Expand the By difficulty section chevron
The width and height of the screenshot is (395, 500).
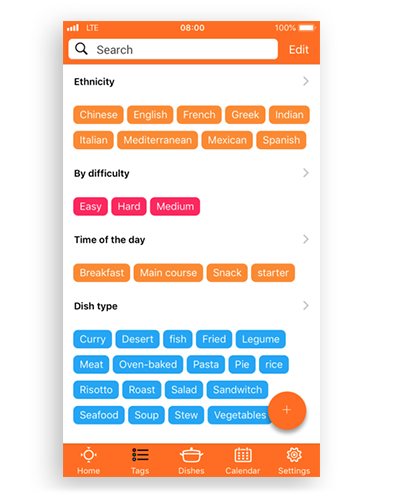(x=305, y=173)
